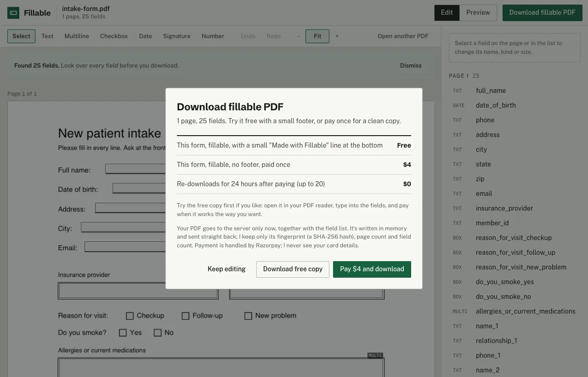Zoom out with the minus button

[299, 36]
